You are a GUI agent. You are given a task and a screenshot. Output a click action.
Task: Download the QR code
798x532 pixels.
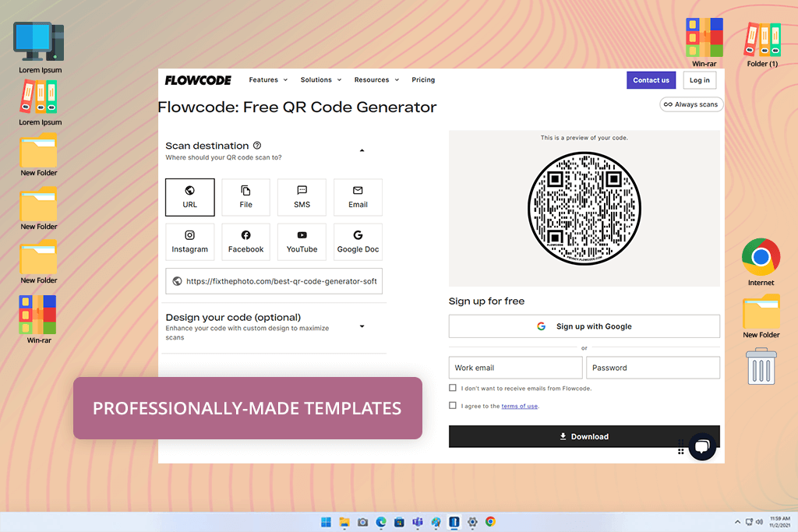584,436
